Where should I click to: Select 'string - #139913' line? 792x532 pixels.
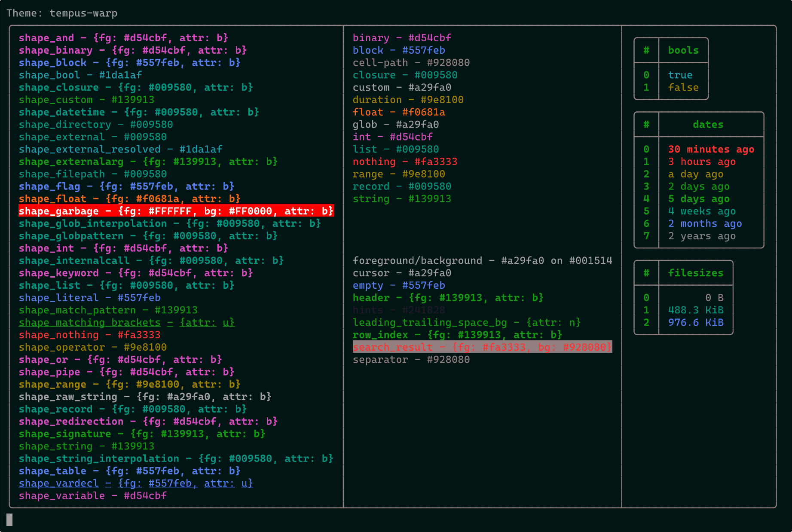pyautogui.click(x=402, y=199)
